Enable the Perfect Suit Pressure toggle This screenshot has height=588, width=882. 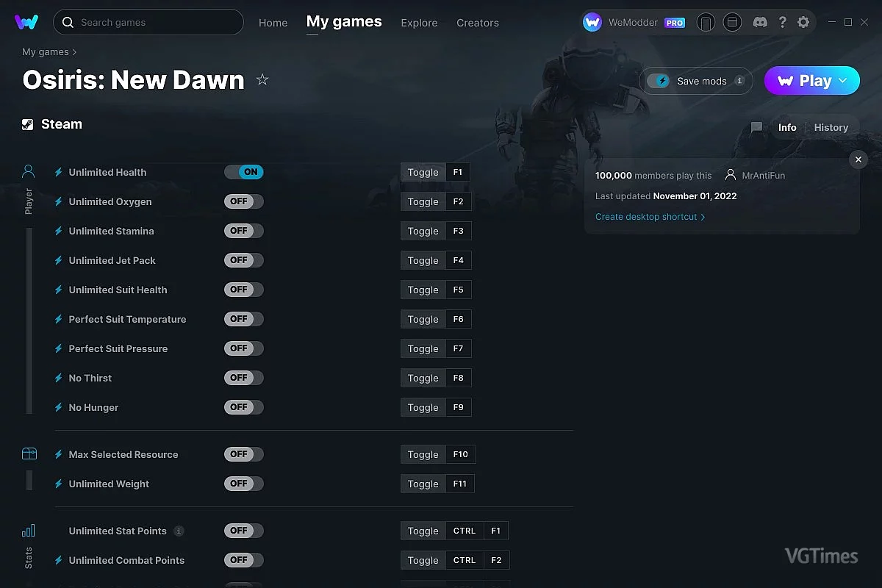244,348
